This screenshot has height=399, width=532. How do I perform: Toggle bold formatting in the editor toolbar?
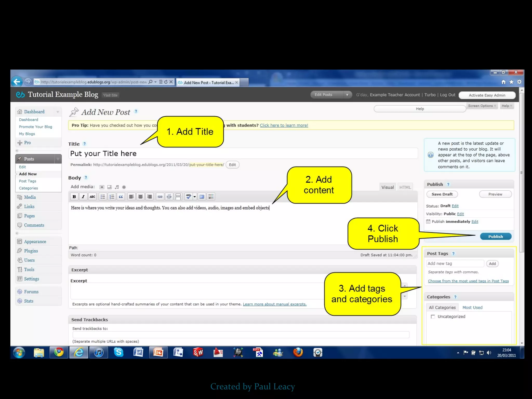(74, 197)
